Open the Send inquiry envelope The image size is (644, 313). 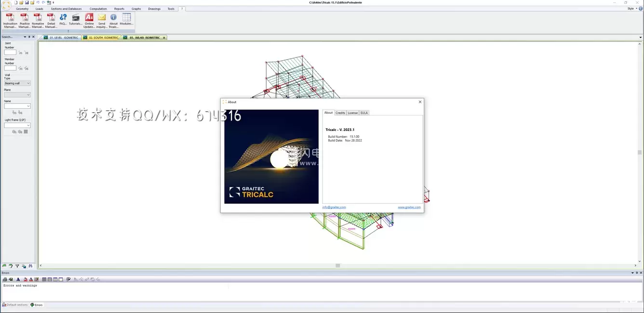pos(102,21)
